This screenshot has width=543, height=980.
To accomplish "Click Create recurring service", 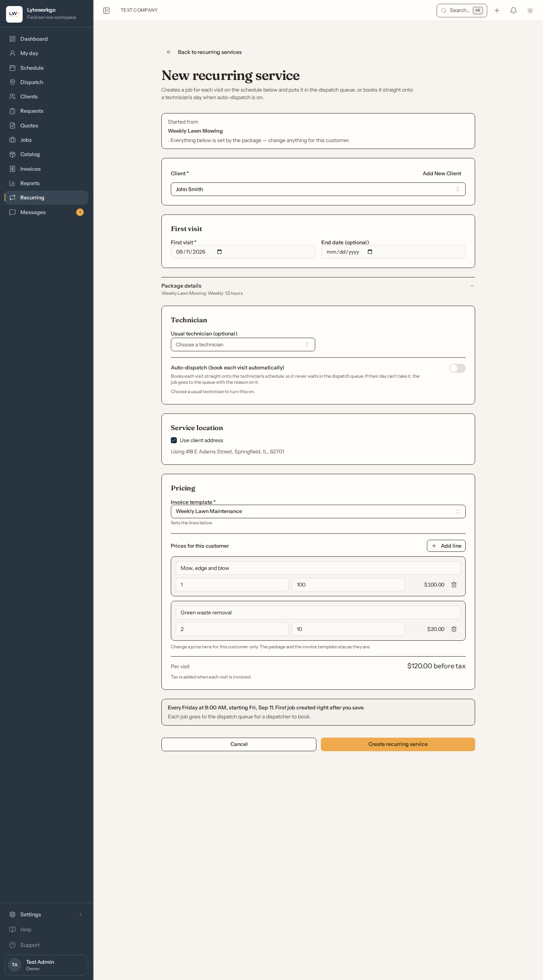I will (398, 744).
